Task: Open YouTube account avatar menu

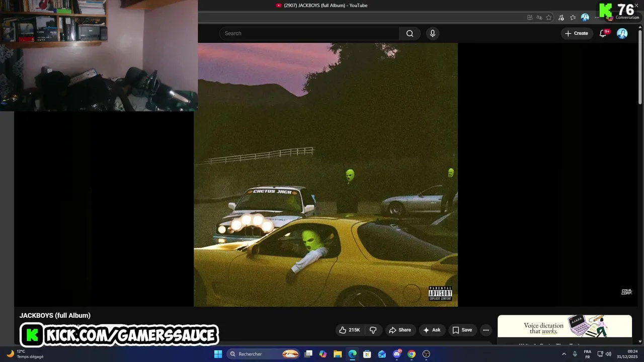Action: pos(622,33)
